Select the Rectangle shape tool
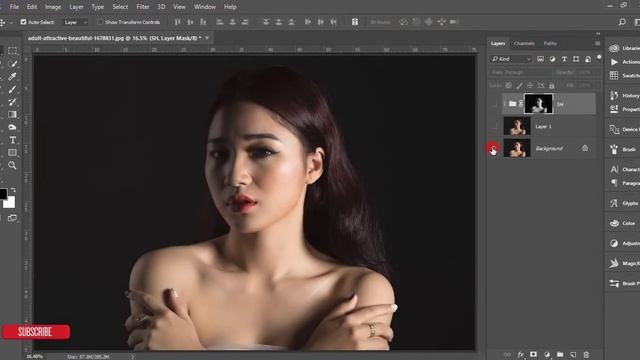 tap(12, 153)
